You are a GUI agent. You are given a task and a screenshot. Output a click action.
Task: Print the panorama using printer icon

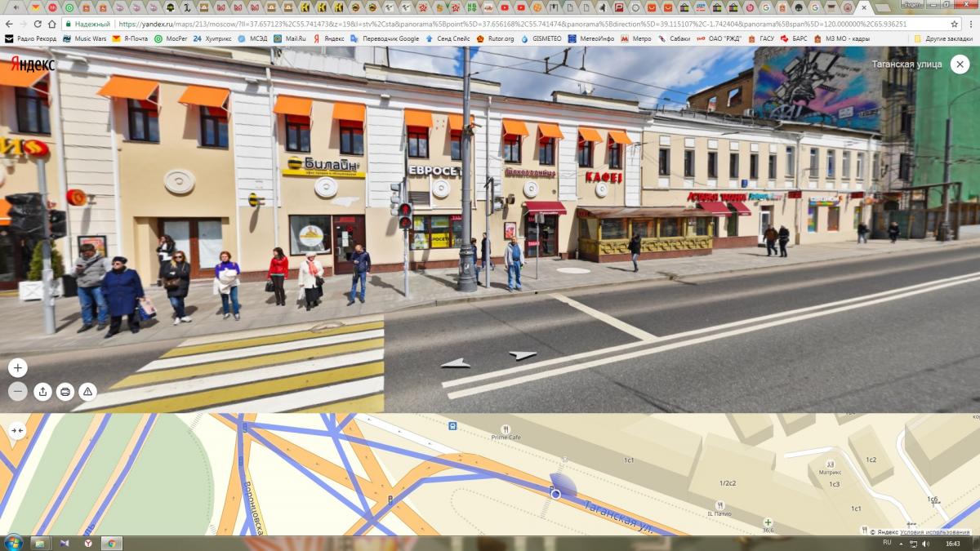[x=65, y=392]
